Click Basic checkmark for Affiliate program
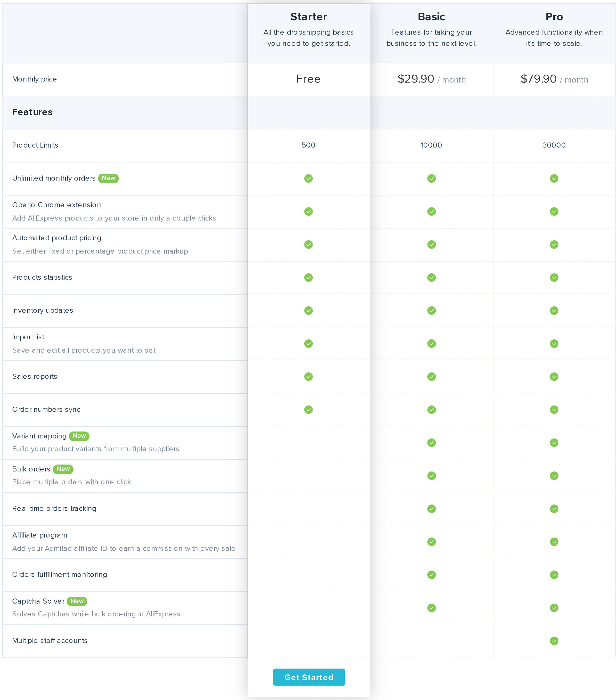616x700 pixels. point(431,542)
